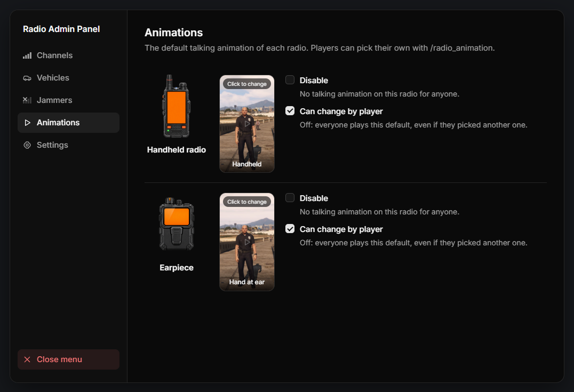Switch to the Jammers section
Screen dimensions: 574x392
[x=68, y=100]
